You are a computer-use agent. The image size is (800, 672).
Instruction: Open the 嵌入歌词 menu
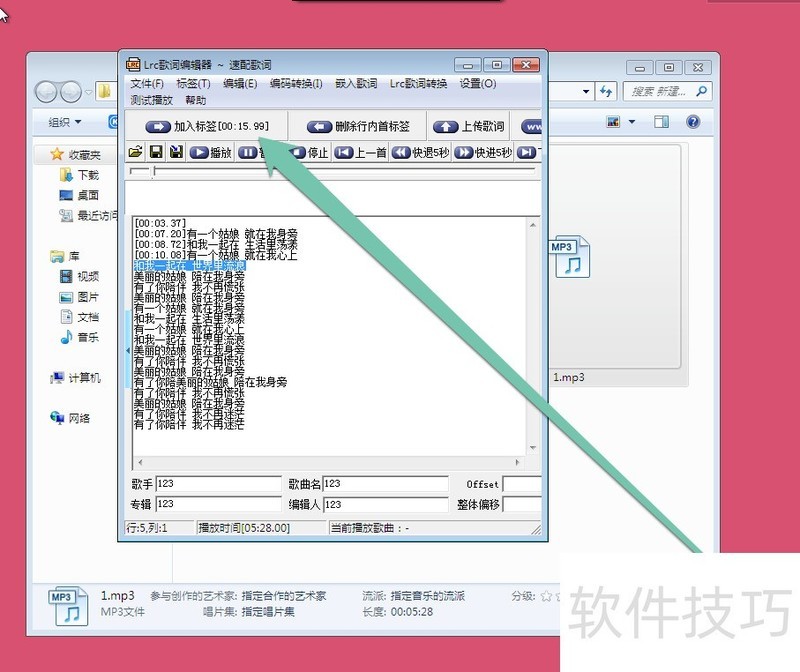(356, 84)
